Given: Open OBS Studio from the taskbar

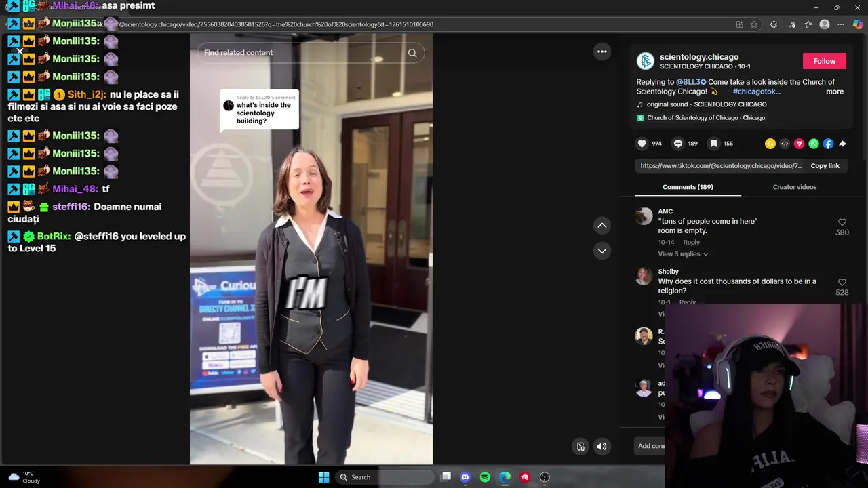Looking at the screenshot, I should (x=545, y=477).
